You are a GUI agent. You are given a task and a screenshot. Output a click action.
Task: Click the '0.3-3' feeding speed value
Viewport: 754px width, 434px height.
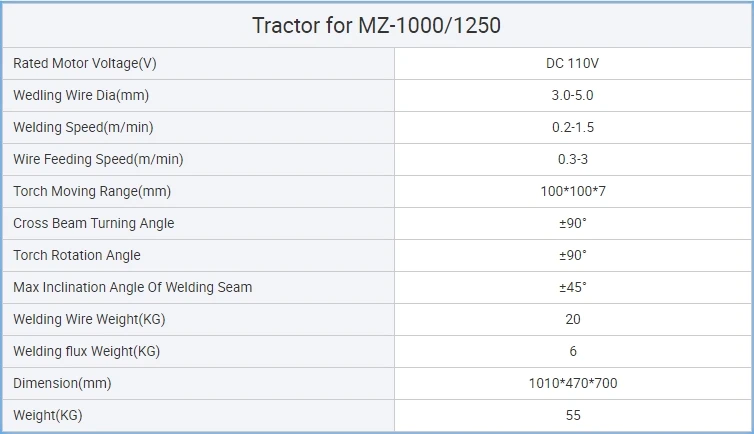tap(573, 159)
